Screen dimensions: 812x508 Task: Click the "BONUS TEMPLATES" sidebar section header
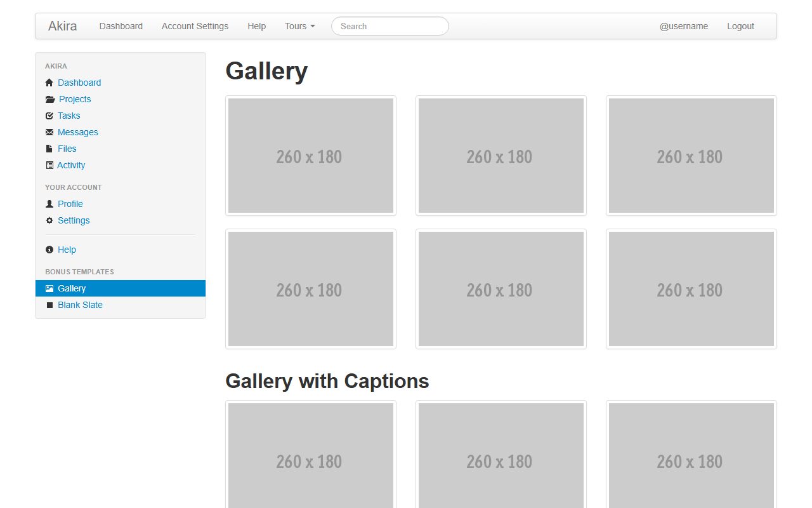[x=79, y=272]
